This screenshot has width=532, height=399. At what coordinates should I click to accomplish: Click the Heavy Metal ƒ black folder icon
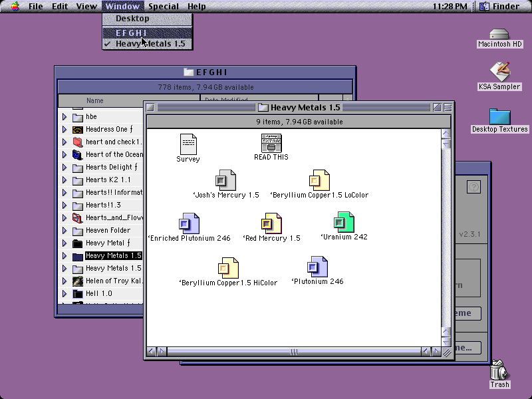point(78,243)
